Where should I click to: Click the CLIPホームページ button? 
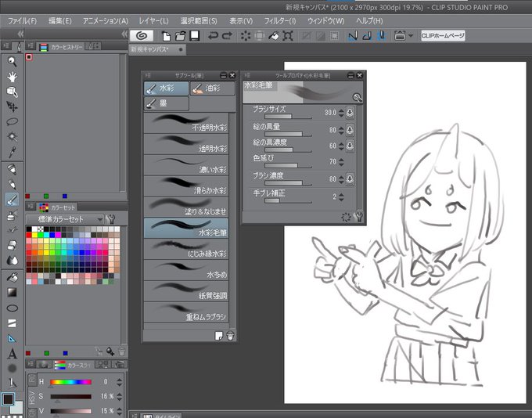[x=443, y=36]
